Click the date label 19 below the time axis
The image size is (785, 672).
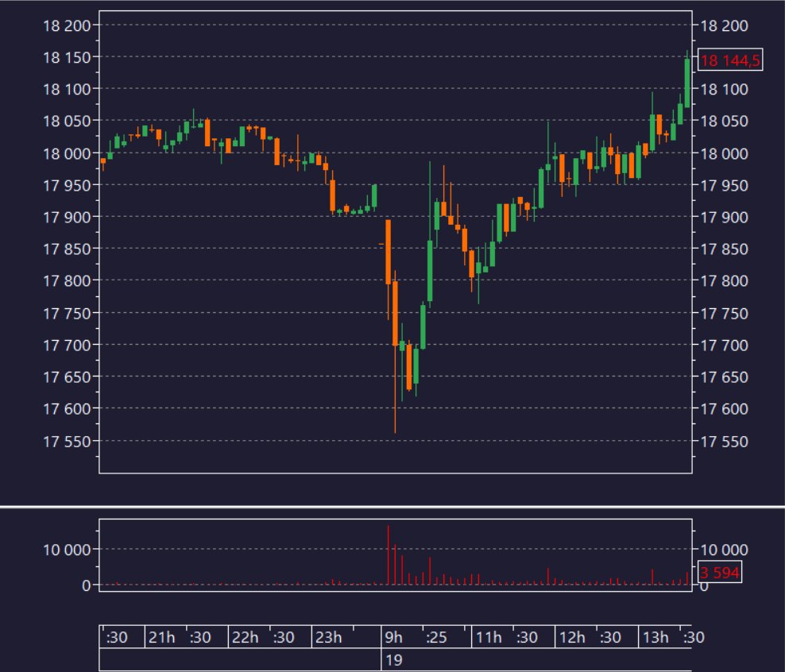[x=393, y=660]
